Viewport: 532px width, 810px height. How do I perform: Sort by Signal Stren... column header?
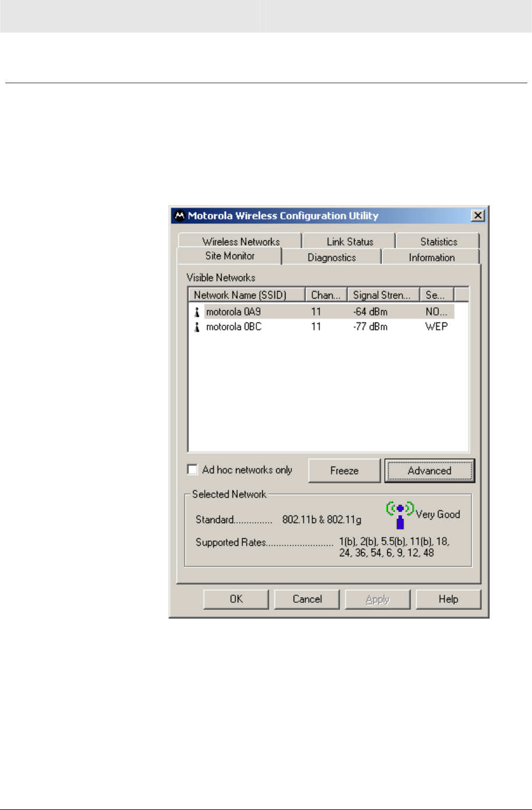(x=384, y=295)
